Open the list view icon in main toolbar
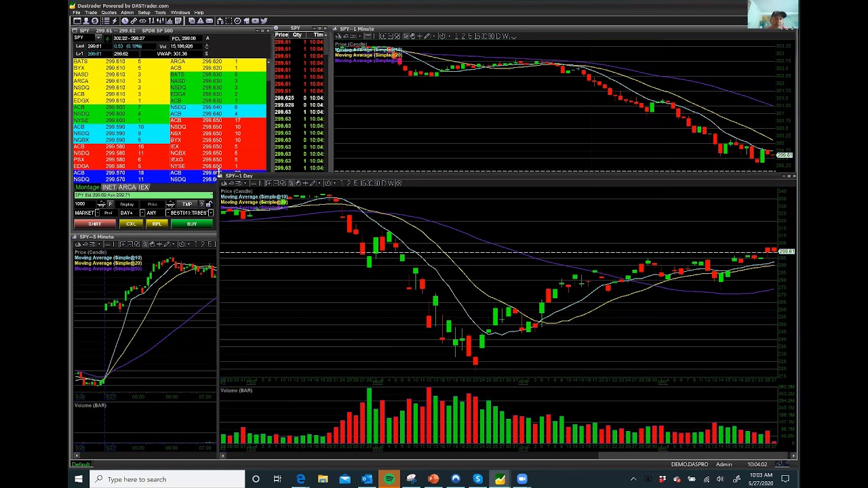Screen dimensions: 868x488 pos(106,21)
